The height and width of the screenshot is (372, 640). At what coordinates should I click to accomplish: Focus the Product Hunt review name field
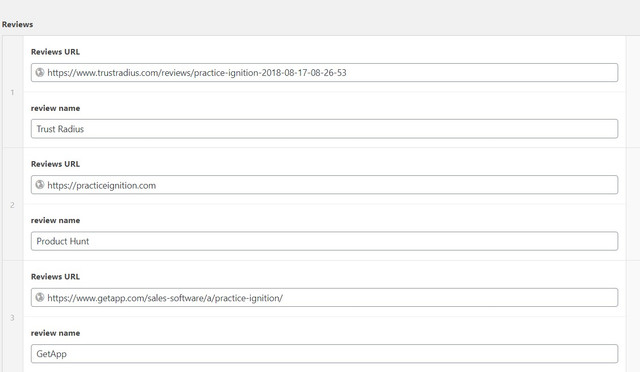pyautogui.click(x=324, y=241)
